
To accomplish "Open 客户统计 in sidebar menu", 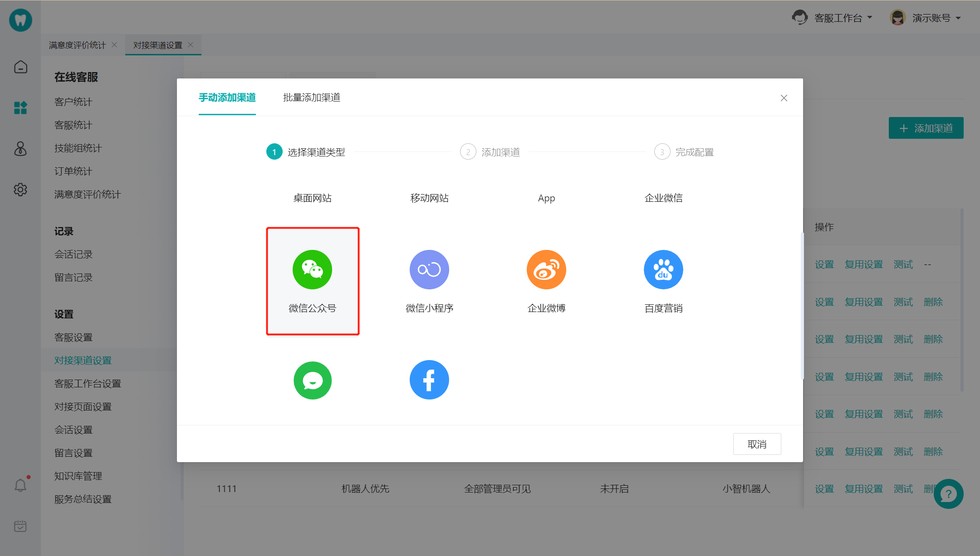I will pyautogui.click(x=73, y=102).
